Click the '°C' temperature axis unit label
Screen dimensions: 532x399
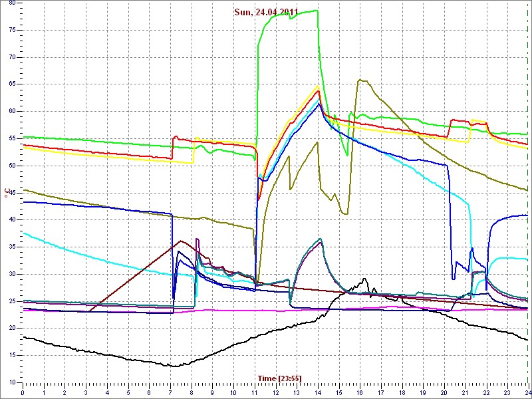click(x=6, y=194)
